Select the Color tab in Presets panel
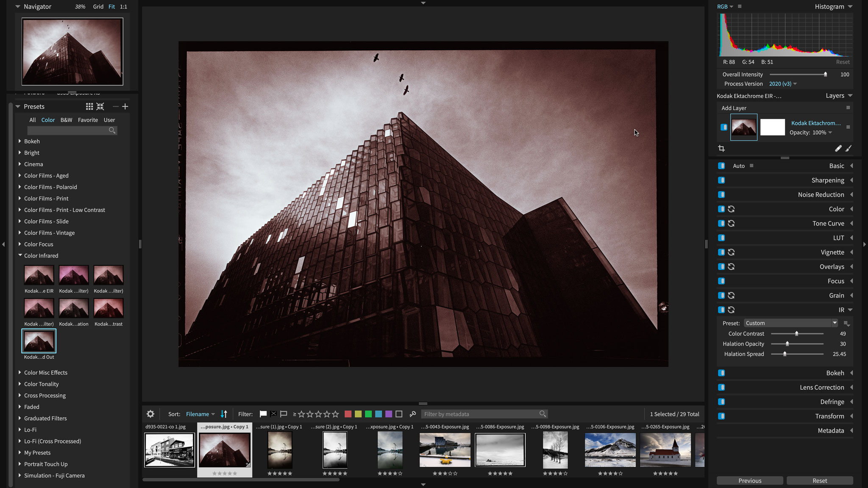868x488 pixels. [x=48, y=120]
